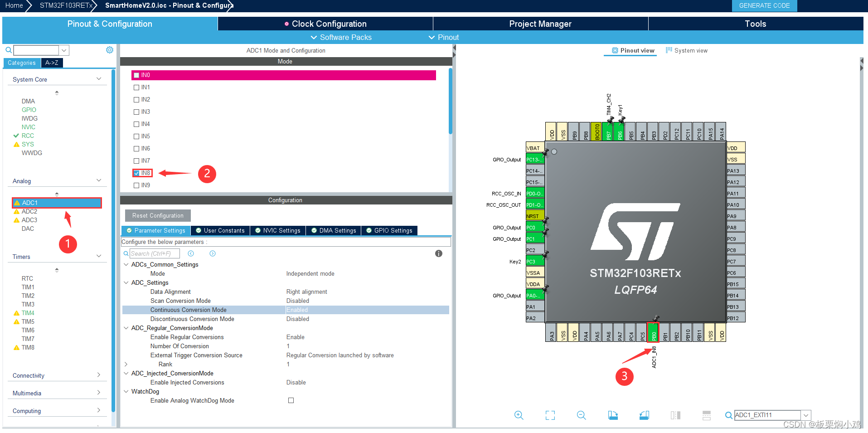The height and width of the screenshot is (433, 868).
Task: Uncheck the IN8 channel checkbox
Action: [x=136, y=173]
